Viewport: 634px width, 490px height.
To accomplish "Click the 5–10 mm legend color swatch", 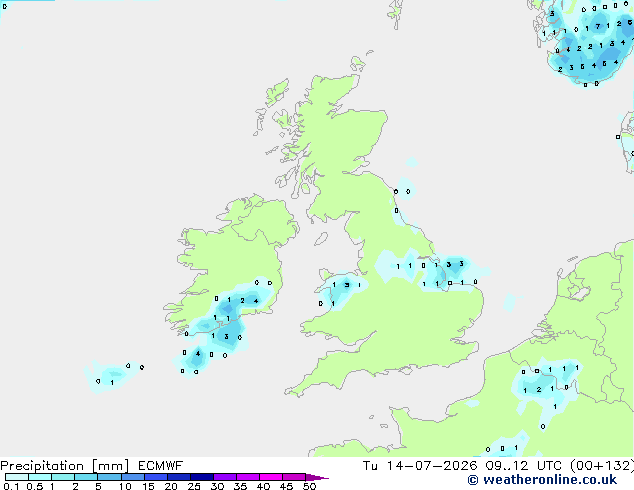I will tap(109, 477).
